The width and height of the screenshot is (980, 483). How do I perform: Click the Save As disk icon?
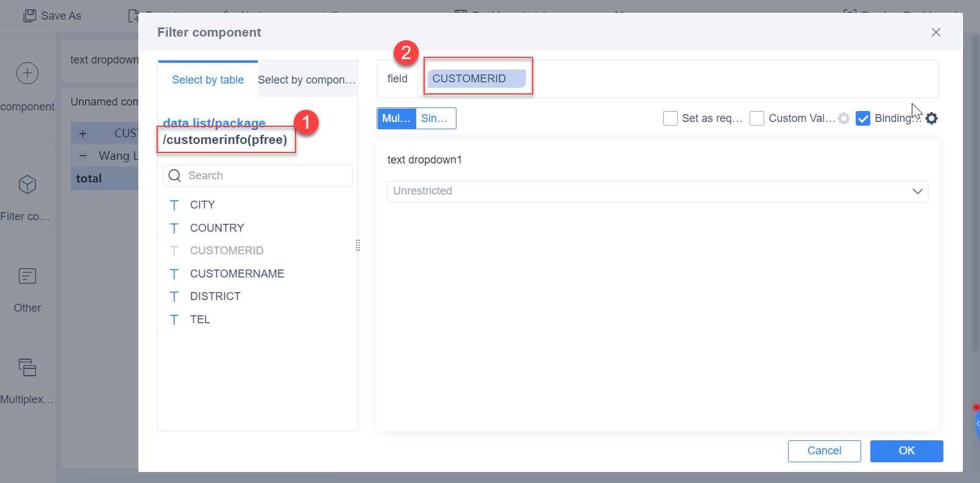[x=29, y=16]
